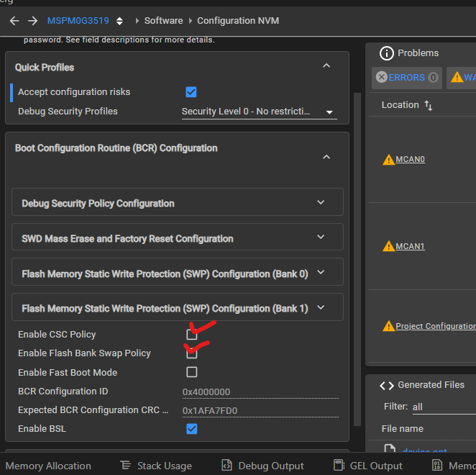This screenshot has height=475, width=476.
Task: Click the back navigation arrow
Action: coord(14,21)
